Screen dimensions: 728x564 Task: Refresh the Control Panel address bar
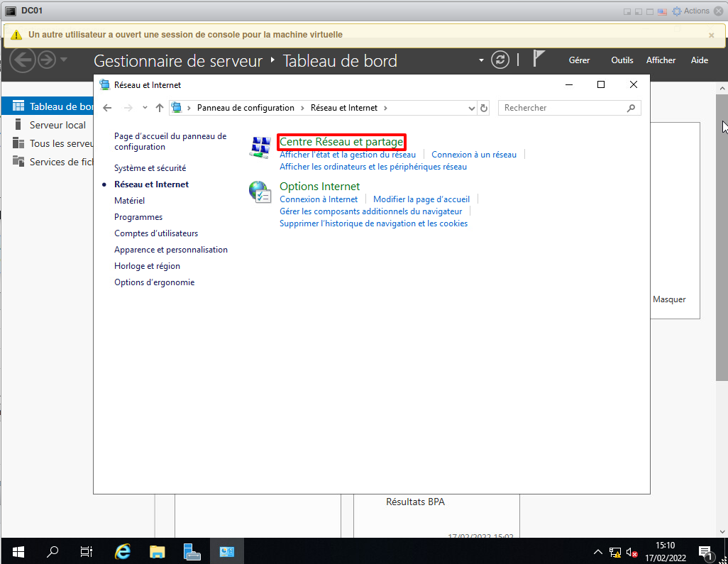point(484,108)
